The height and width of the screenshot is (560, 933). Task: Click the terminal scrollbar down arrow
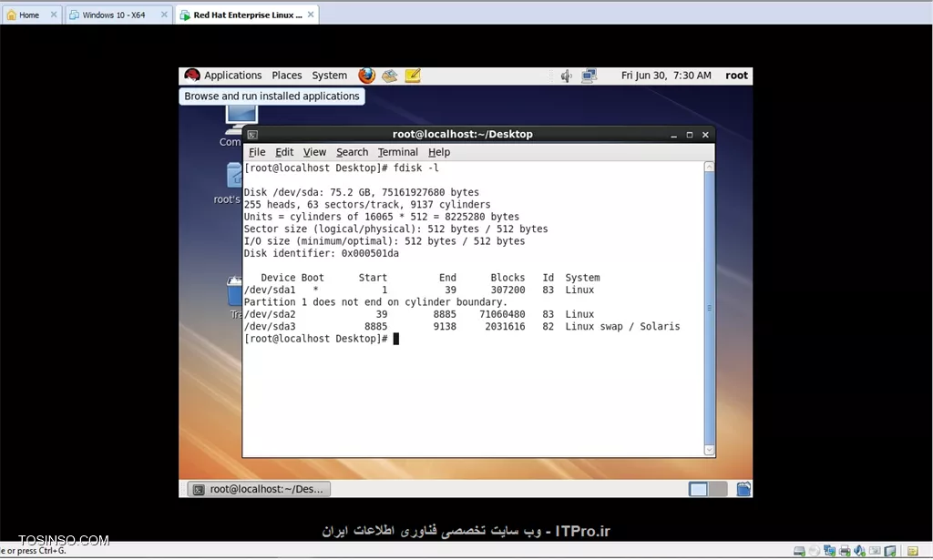(709, 450)
